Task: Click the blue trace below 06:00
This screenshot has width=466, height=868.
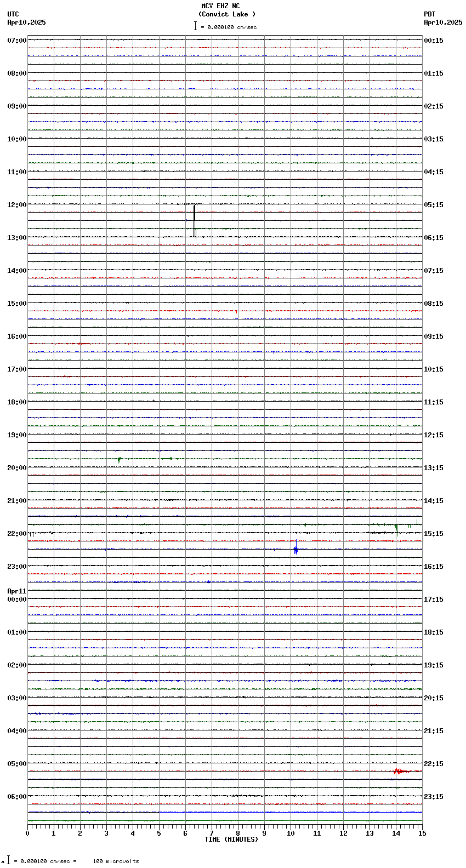Action: 291,812
